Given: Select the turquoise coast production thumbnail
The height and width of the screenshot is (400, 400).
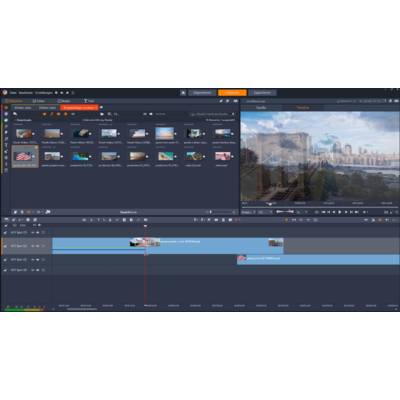Looking at the screenshot, I should click(81, 156).
